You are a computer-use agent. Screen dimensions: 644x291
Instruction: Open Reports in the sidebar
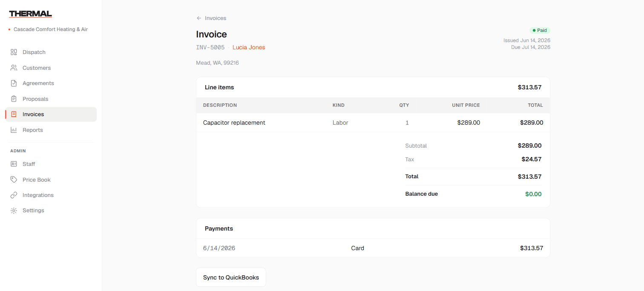[51, 130]
